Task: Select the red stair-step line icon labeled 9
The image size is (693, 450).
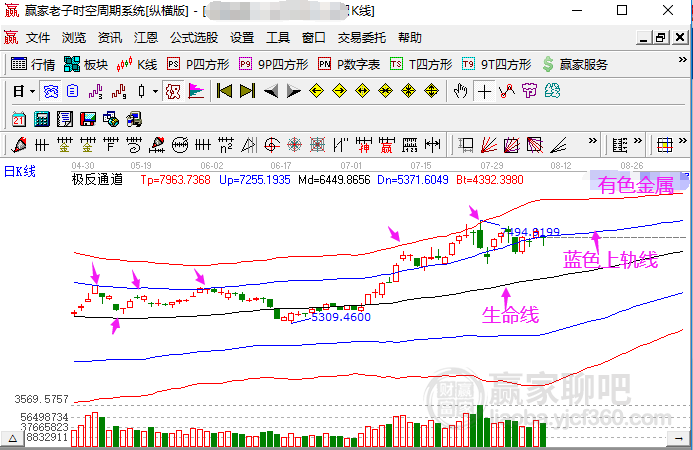Action: click(x=118, y=92)
